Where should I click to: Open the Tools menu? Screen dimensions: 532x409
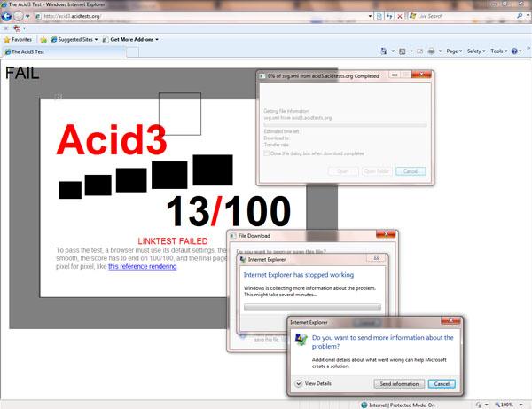(x=498, y=51)
